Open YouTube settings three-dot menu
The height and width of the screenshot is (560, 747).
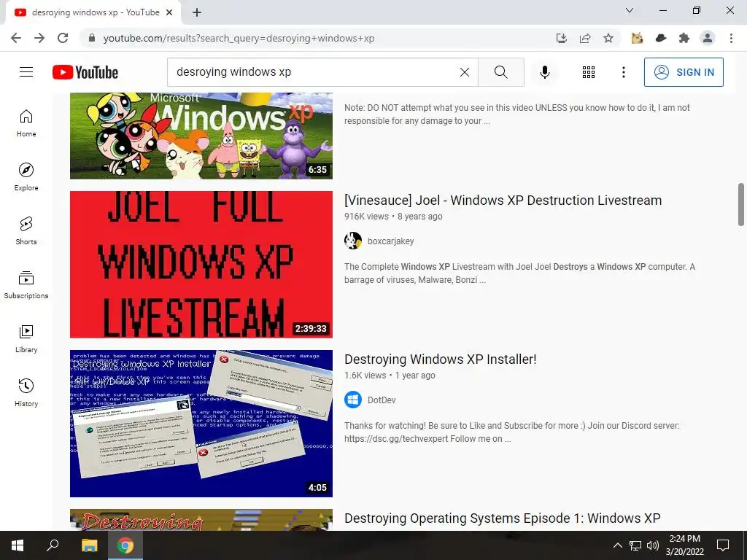click(624, 72)
